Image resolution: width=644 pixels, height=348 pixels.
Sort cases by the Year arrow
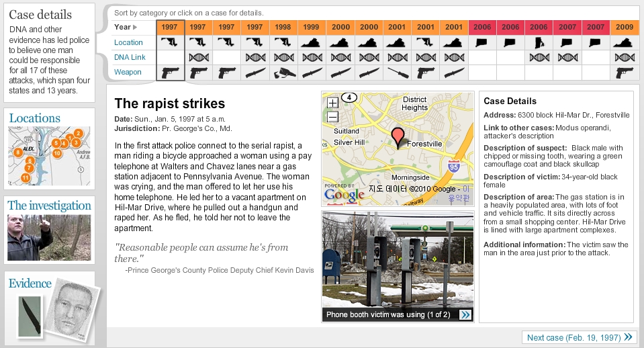point(135,27)
